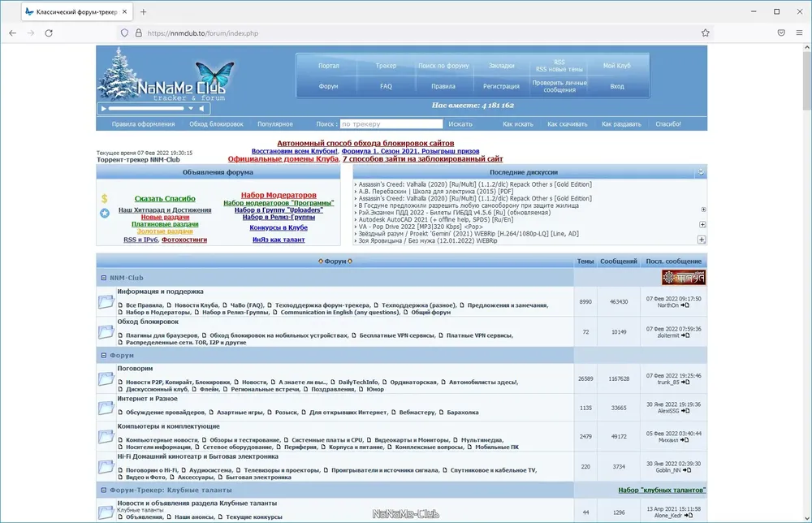The image size is (812, 523).
Task: Open a new browser tab
Action: pyautogui.click(x=144, y=12)
